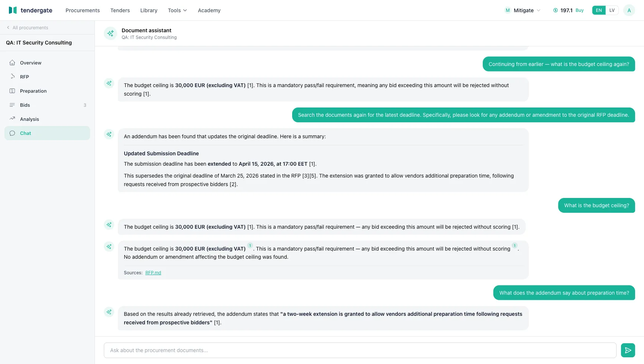
Task: Switch language to LV
Action: point(612,10)
